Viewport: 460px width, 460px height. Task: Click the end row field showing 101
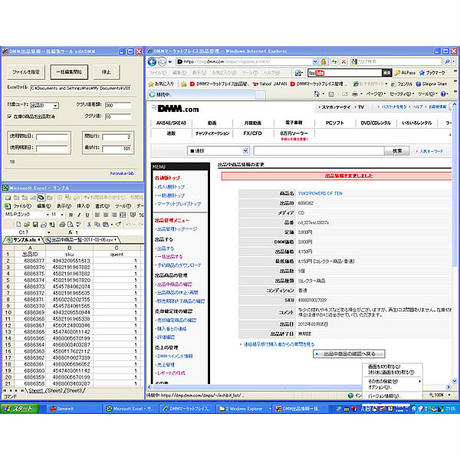tap(117, 148)
